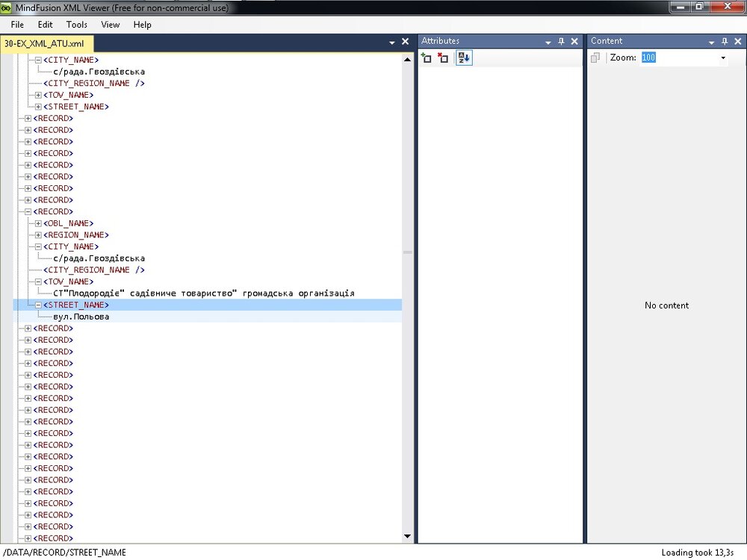Pin the Attributes panel
Image resolution: width=747 pixels, height=560 pixels.
coord(562,42)
